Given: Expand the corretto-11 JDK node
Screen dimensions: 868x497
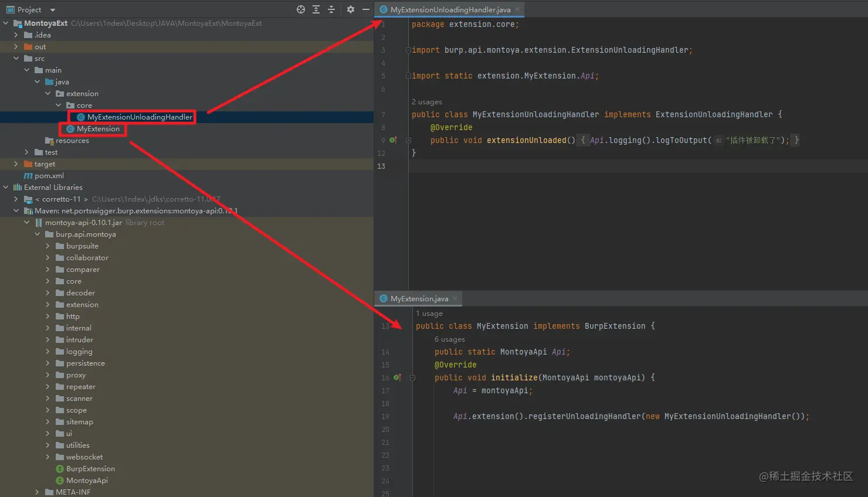Looking at the screenshot, I should (16, 199).
